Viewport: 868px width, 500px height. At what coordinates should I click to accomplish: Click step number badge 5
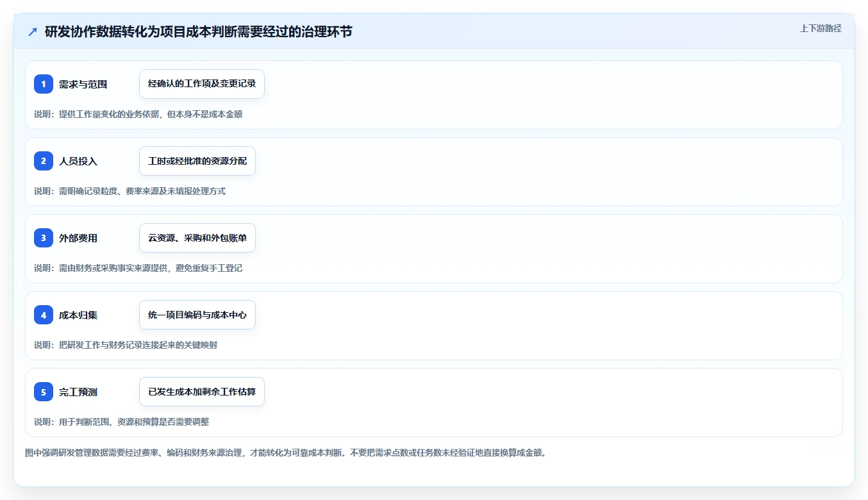point(44,392)
